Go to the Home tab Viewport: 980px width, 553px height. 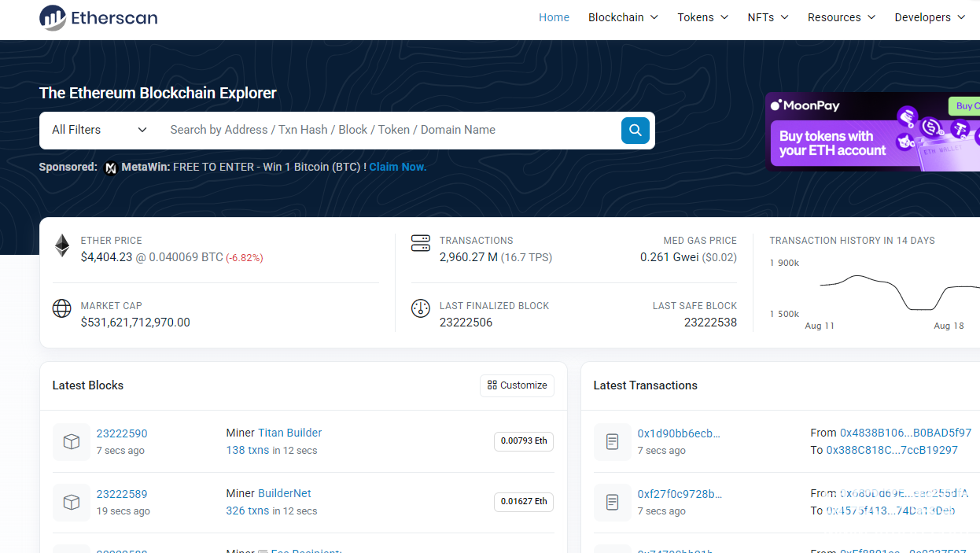point(554,17)
